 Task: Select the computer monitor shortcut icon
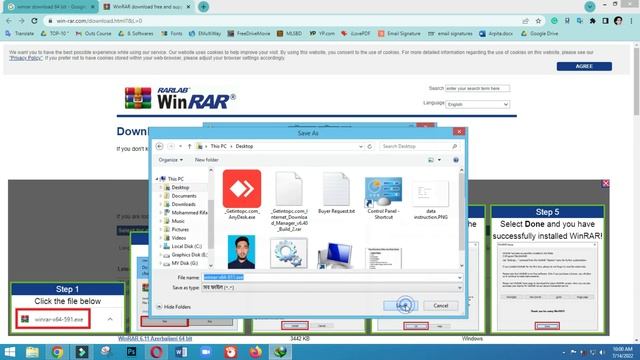336,255
